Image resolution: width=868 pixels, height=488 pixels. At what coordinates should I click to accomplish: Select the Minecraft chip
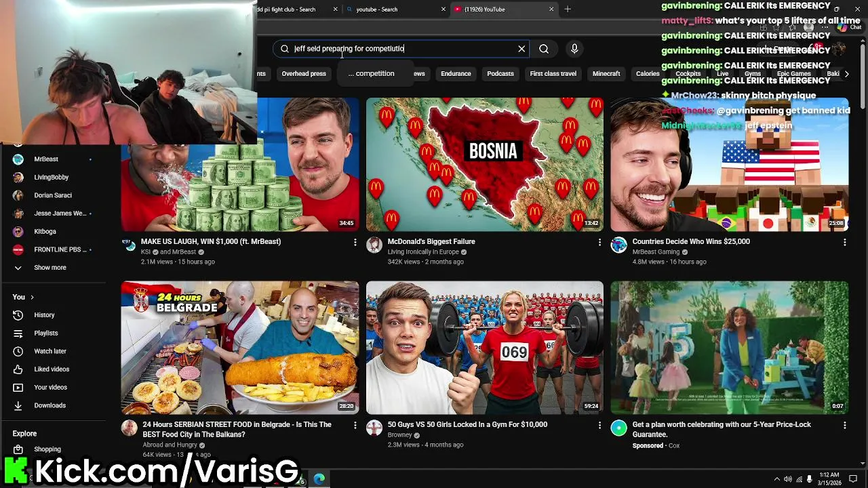pos(606,74)
